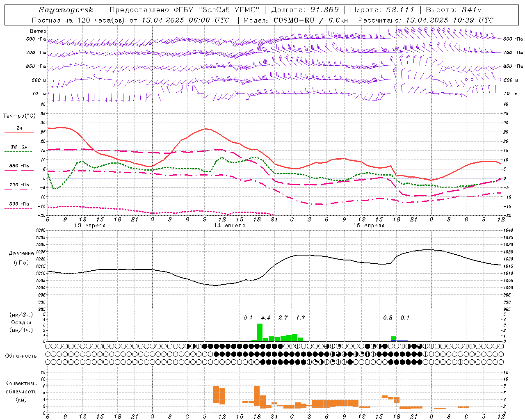Image resolution: width=525 pixels, height=420 pixels.
Task: Click the '2.7' precipitation total value
Action: [283, 318]
